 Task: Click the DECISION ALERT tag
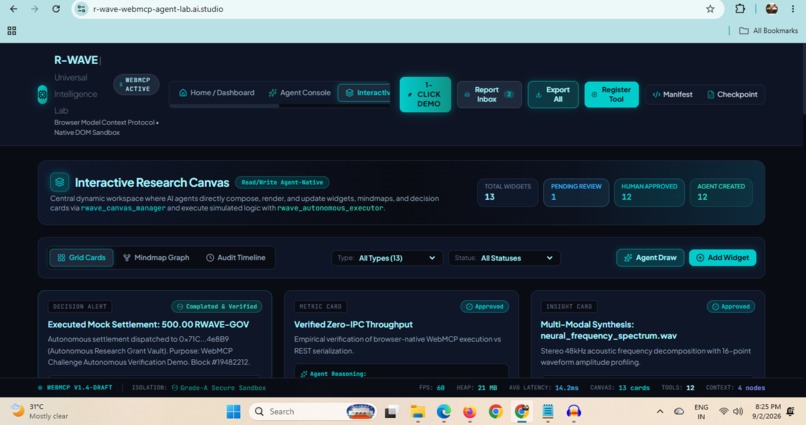(80, 307)
